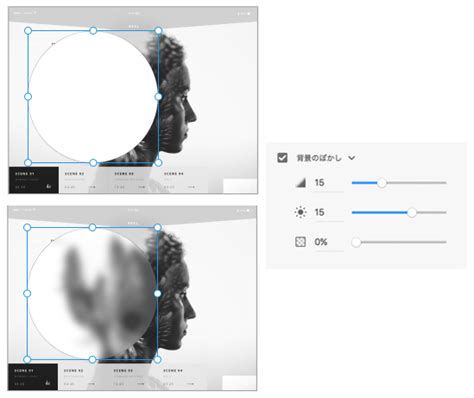The image size is (474, 398).
Task: Open the SCENE 02 tab in upper artboard
Action: click(83, 180)
